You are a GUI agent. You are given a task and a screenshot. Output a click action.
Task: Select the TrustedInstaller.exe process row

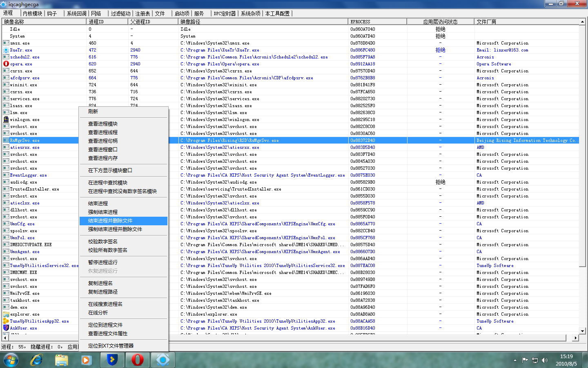[291, 189]
